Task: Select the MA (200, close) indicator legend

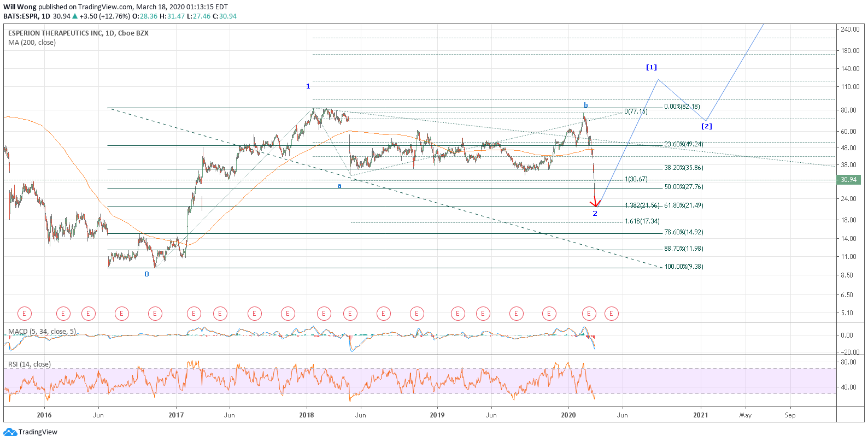Action: (32, 43)
